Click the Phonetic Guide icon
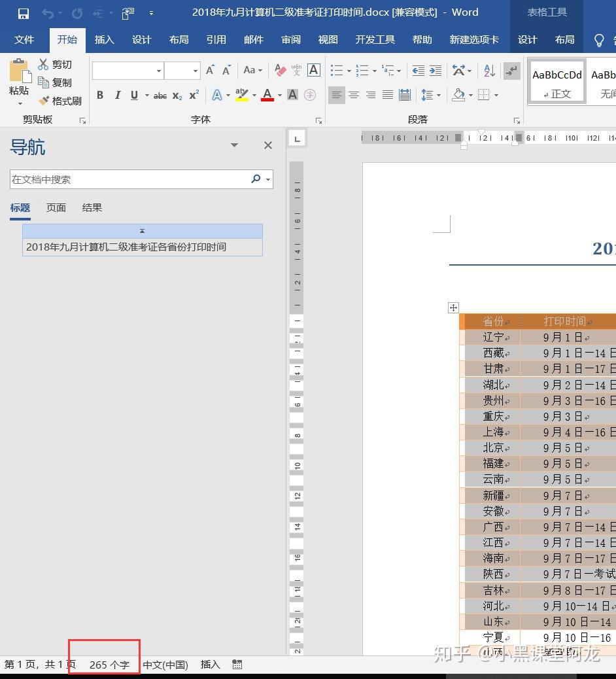Image resolution: width=616 pixels, height=679 pixels. (296, 69)
